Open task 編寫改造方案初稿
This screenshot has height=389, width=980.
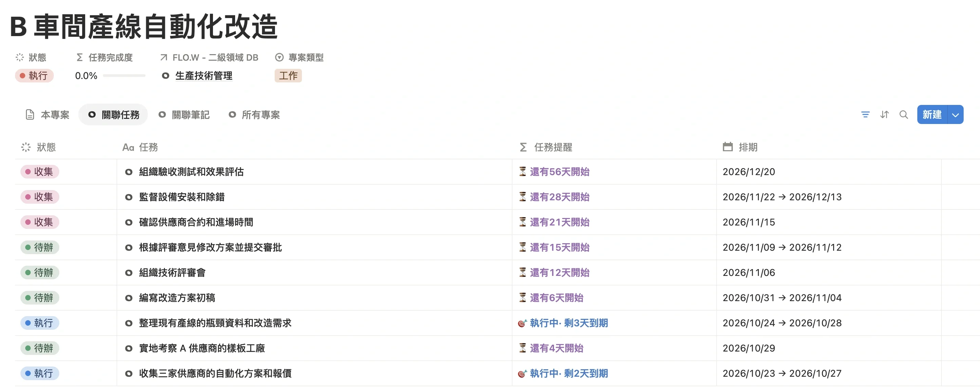click(177, 298)
